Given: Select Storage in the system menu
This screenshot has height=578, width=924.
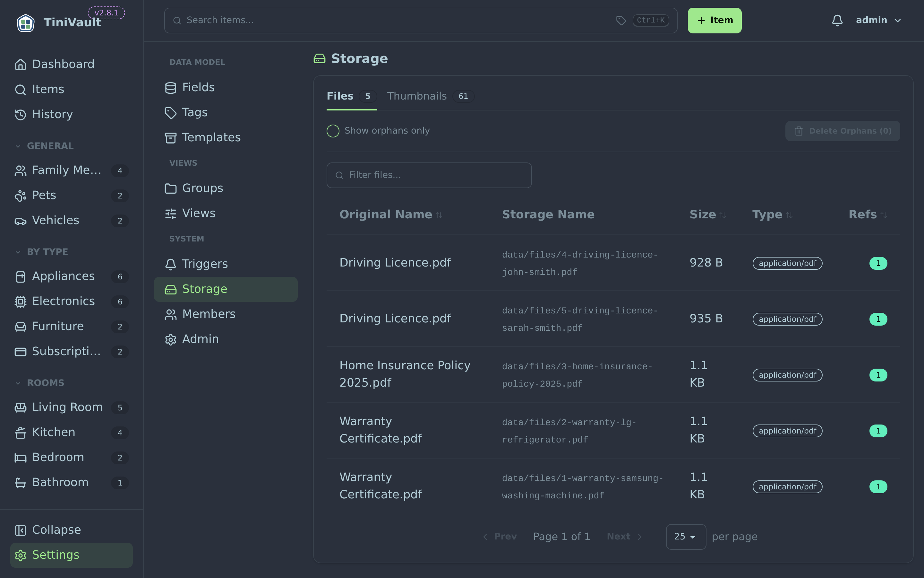Looking at the screenshot, I should 226,289.
